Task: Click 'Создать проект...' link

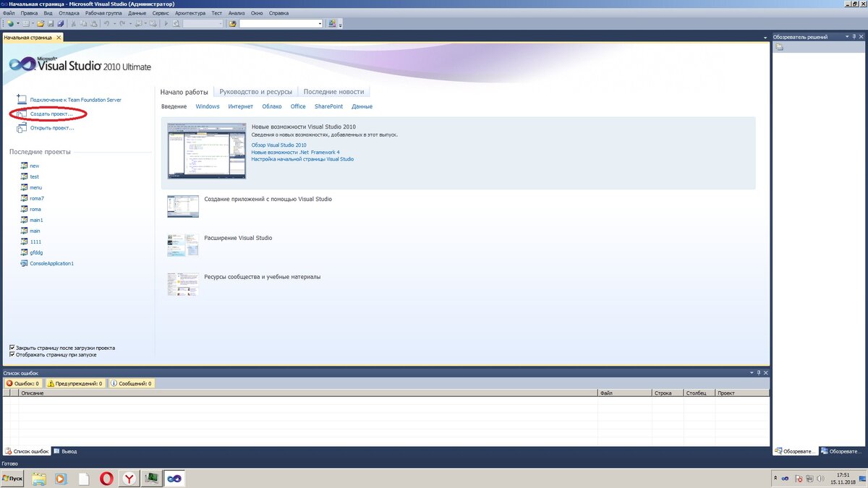Action: (x=51, y=114)
